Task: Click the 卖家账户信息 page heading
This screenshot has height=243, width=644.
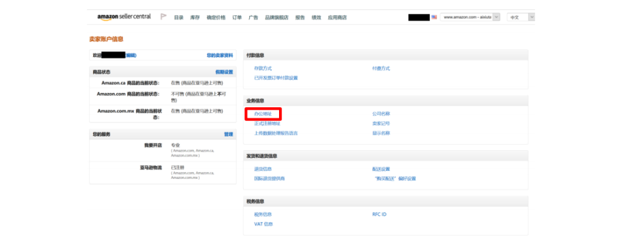Action: click(106, 39)
